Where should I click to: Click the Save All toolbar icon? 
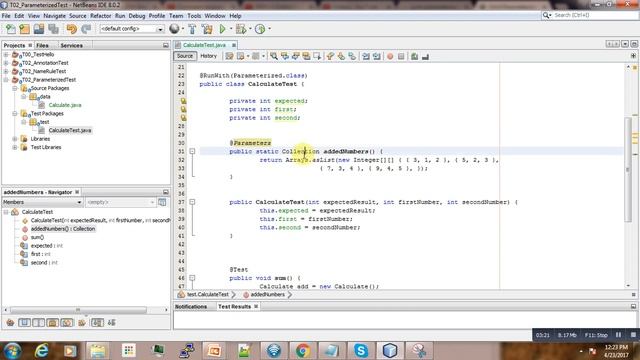click(53, 29)
